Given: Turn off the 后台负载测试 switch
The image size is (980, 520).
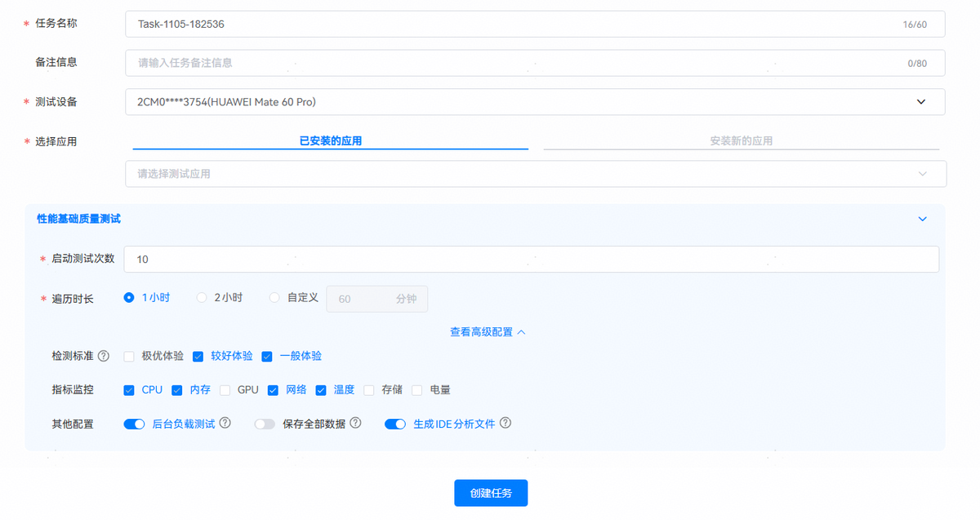Looking at the screenshot, I should point(134,424).
